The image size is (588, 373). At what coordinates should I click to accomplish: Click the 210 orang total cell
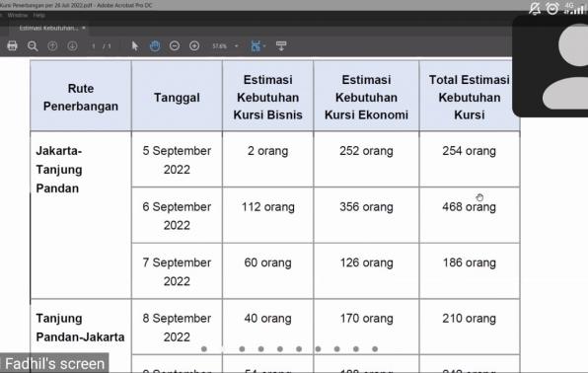[x=470, y=328]
